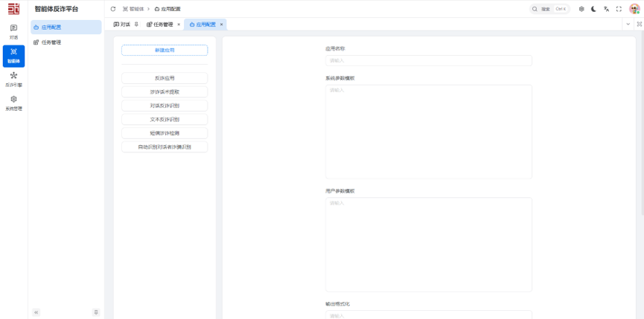This screenshot has height=319, width=644.
Task: Open the search box in header
Action: (x=549, y=9)
